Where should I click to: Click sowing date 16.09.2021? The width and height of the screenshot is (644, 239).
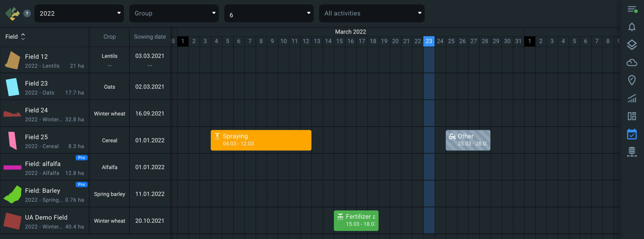(x=150, y=113)
